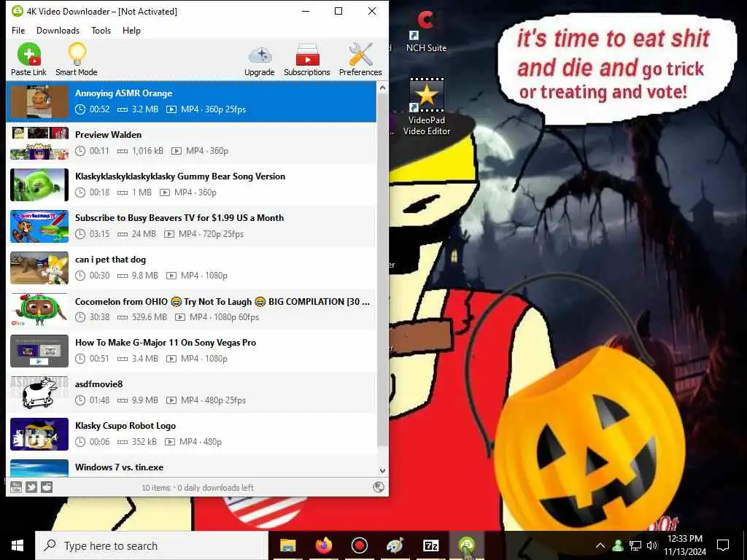Click the scrollbar down arrow in download list
Image resolution: width=747 pixels, height=560 pixels.
382,470
